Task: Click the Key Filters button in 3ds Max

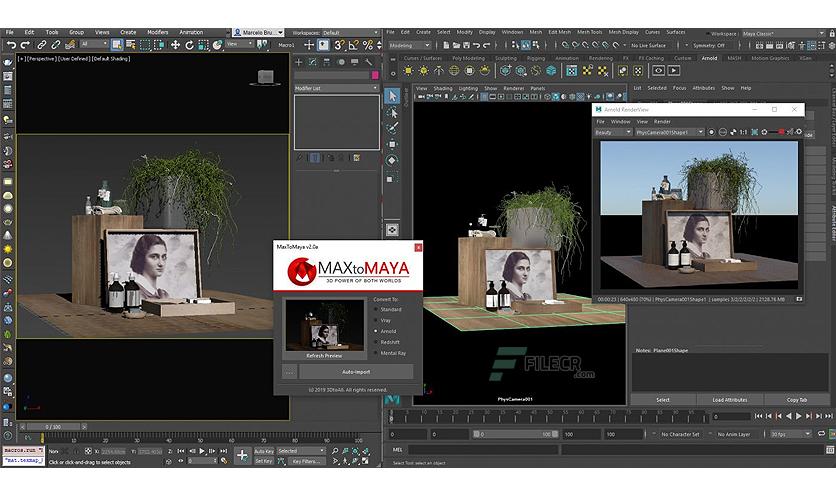Action: click(307, 461)
